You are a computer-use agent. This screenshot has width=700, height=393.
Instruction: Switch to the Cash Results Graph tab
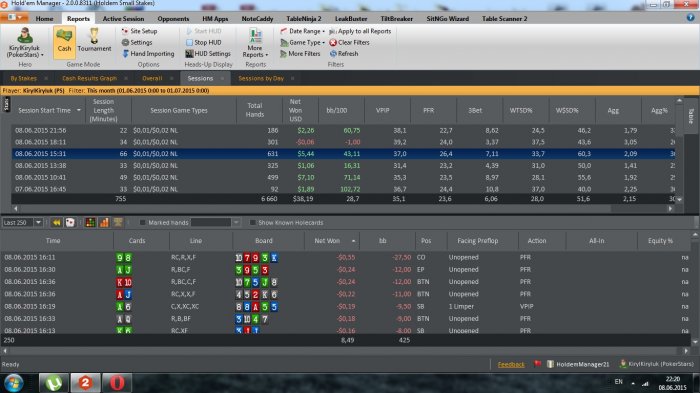click(89, 78)
